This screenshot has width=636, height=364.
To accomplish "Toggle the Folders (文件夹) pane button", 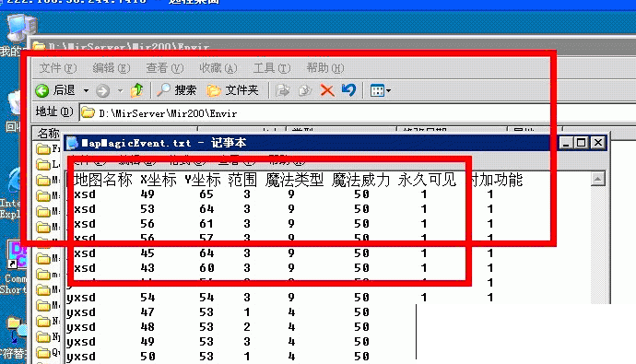I will [x=232, y=90].
